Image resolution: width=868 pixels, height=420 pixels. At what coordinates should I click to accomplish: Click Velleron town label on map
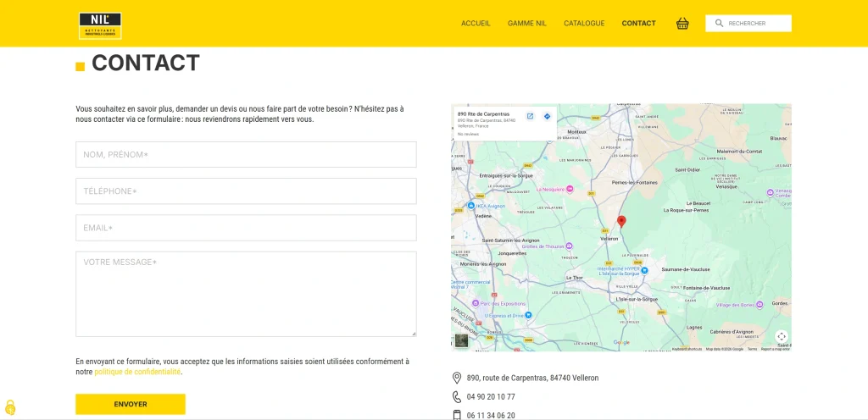pos(609,239)
